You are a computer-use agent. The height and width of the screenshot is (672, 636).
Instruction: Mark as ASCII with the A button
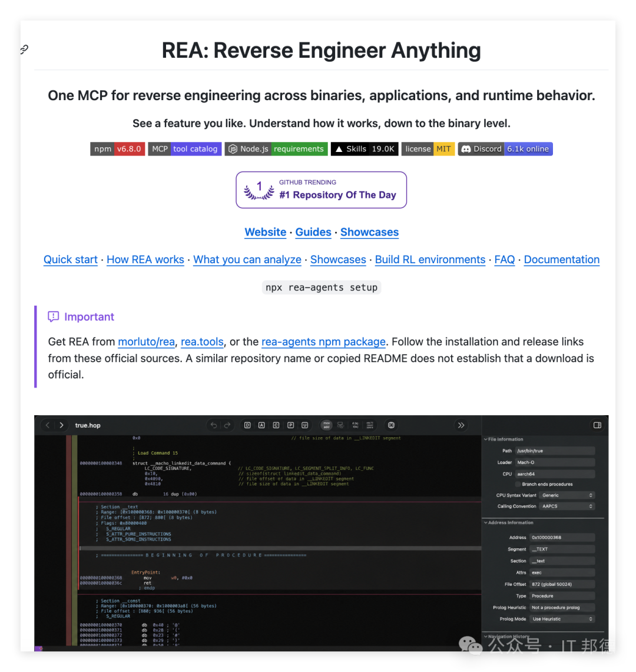click(x=261, y=425)
